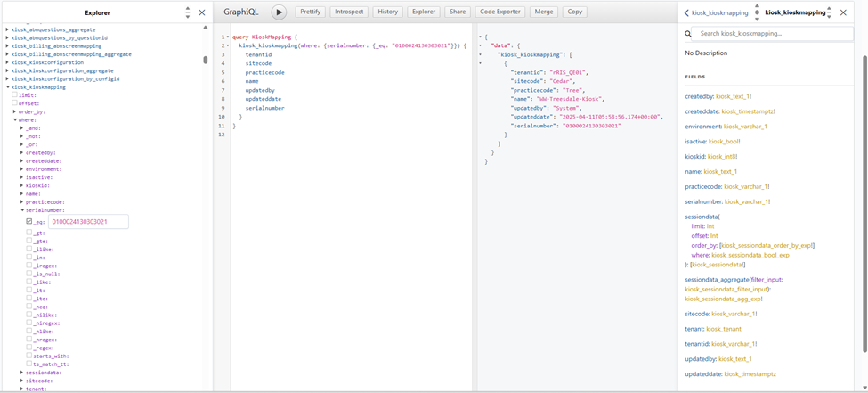Click the Merge button
The width and height of the screenshot is (868, 393).
pyautogui.click(x=544, y=12)
